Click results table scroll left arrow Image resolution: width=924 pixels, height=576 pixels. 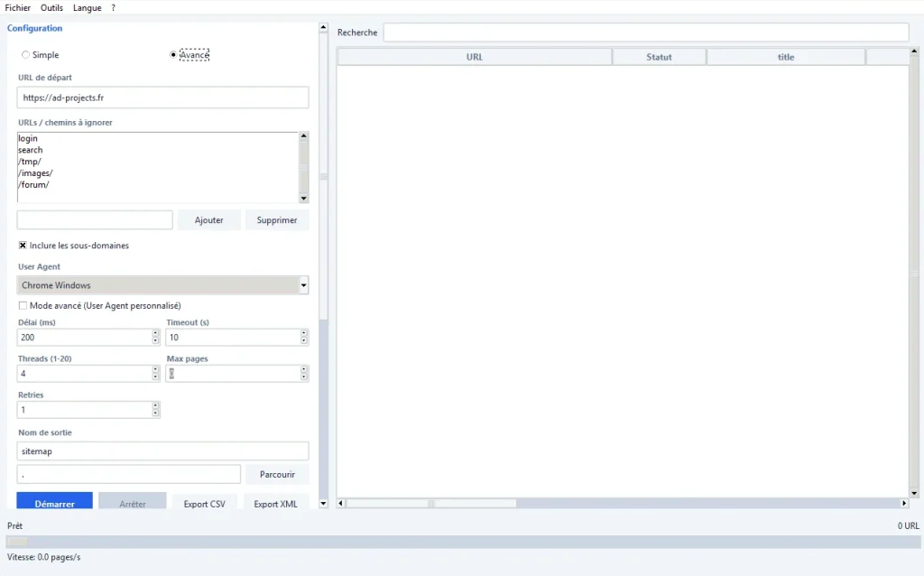pyautogui.click(x=340, y=504)
